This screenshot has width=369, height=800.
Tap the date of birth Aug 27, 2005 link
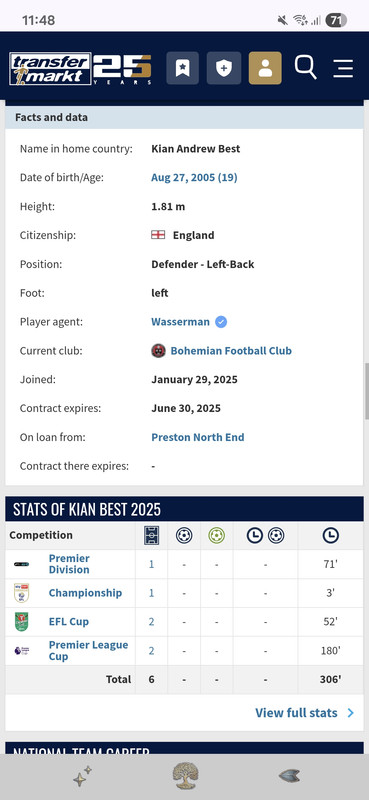(194, 178)
